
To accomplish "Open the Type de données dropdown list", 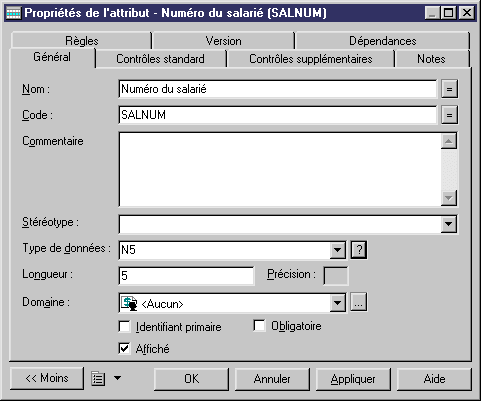I will point(338,250).
